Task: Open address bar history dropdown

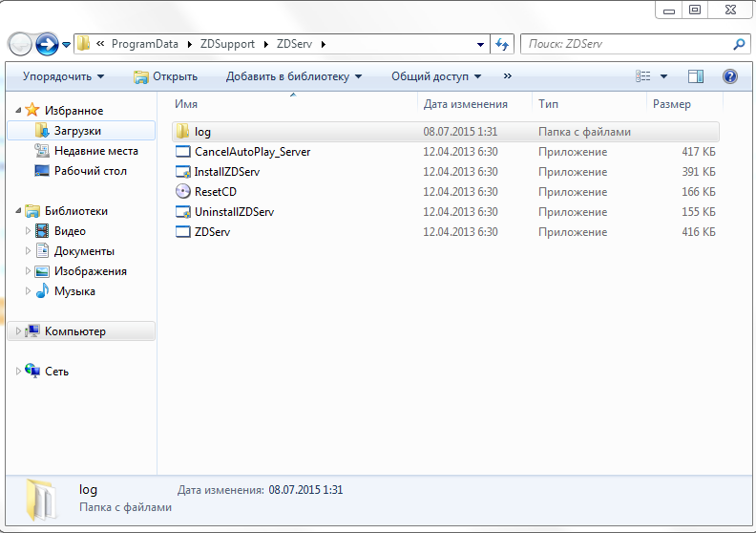Action: pyautogui.click(x=480, y=44)
